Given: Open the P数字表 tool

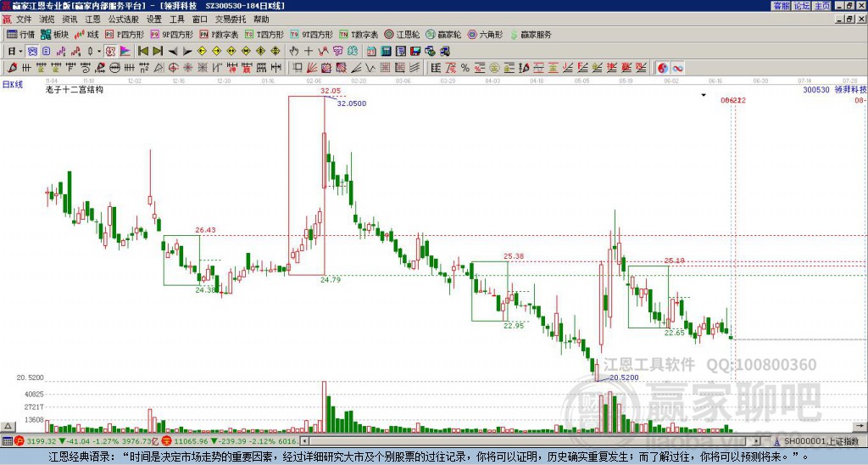Looking at the screenshot, I should click(220, 34).
